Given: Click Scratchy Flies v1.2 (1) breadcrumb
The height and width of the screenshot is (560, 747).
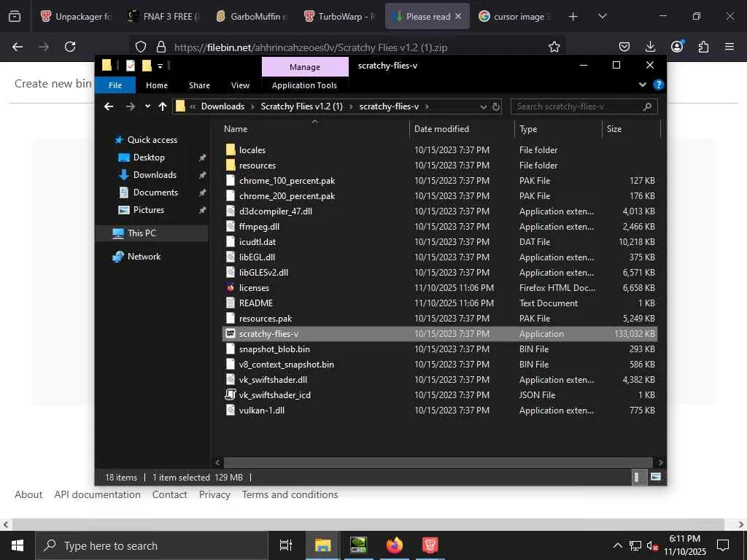Looking at the screenshot, I should (x=301, y=106).
